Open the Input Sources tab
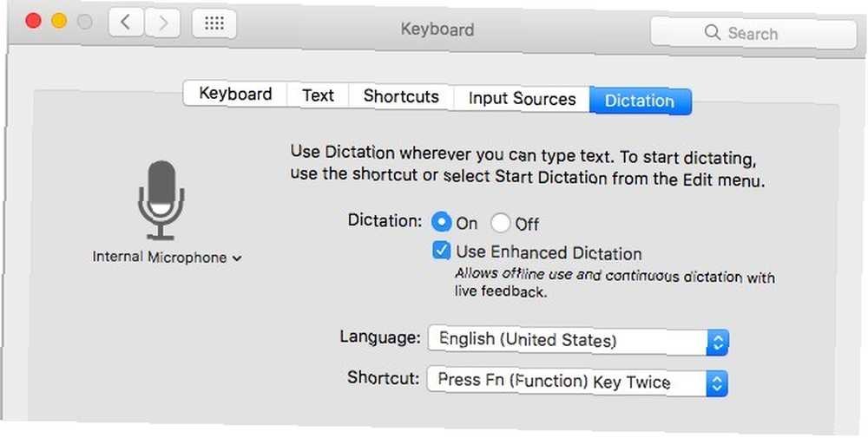This screenshot has height=438, width=868. coord(522,98)
